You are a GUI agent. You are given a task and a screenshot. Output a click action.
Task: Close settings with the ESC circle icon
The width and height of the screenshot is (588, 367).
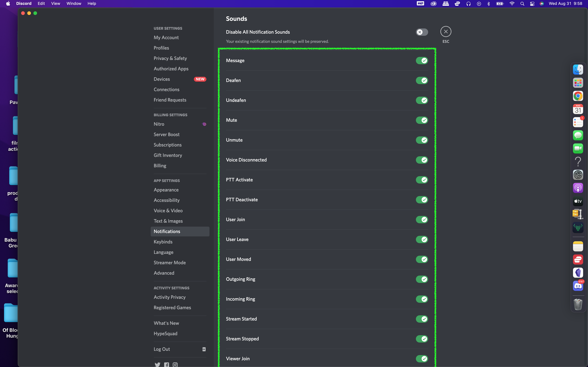coord(446,32)
